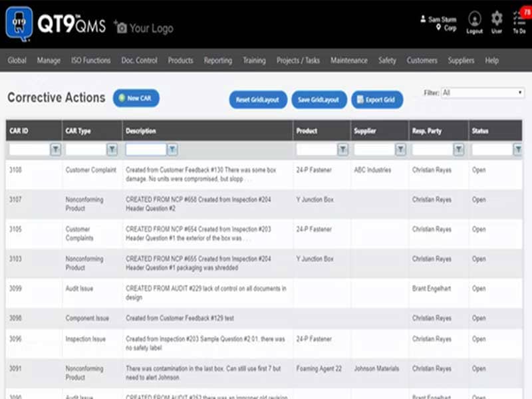The height and width of the screenshot is (399, 532).
Task: Open the Resp. Party column filter icon
Action: [x=459, y=149]
